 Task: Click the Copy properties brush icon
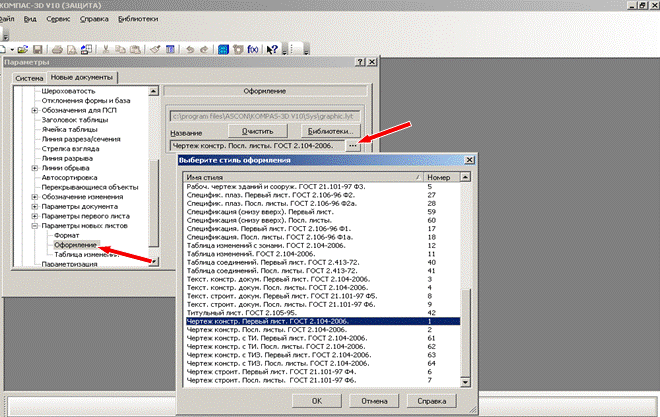tap(155, 50)
